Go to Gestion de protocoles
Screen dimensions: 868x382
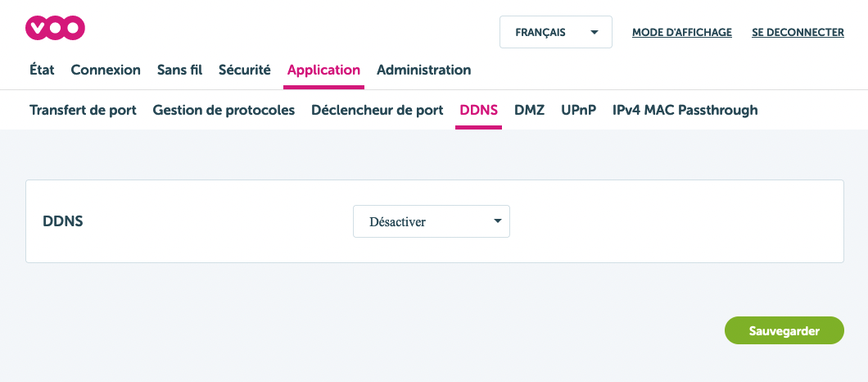pyautogui.click(x=224, y=110)
